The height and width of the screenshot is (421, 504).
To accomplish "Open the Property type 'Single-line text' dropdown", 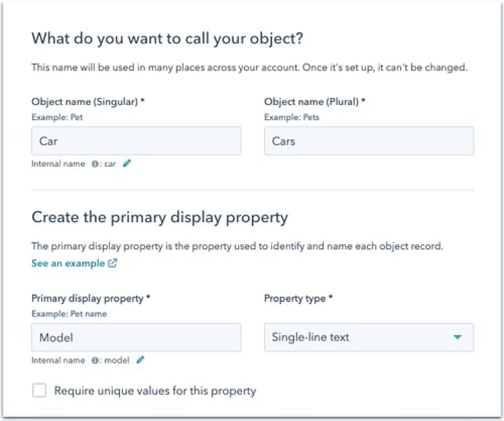I will coord(369,337).
